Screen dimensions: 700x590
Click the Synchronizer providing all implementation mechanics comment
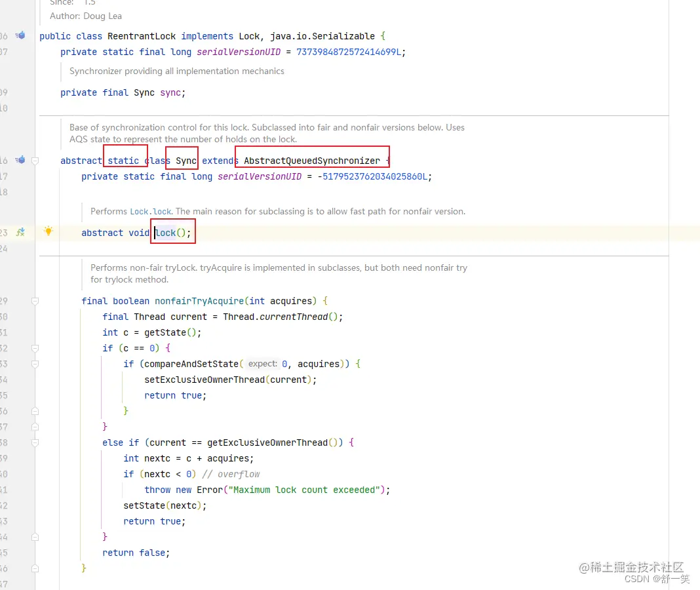click(x=177, y=71)
